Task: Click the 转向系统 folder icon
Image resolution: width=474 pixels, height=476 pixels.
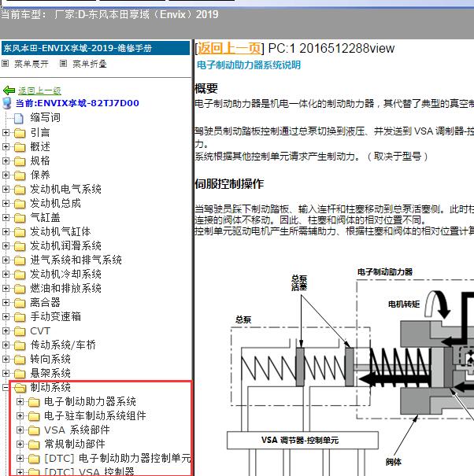Action: click(x=20, y=360)
